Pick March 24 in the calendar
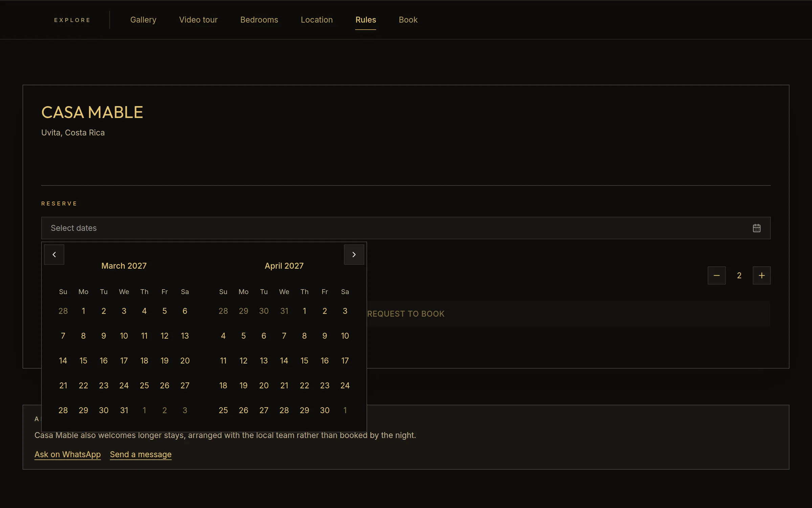The image size is (812, 508). click(124, 385)
